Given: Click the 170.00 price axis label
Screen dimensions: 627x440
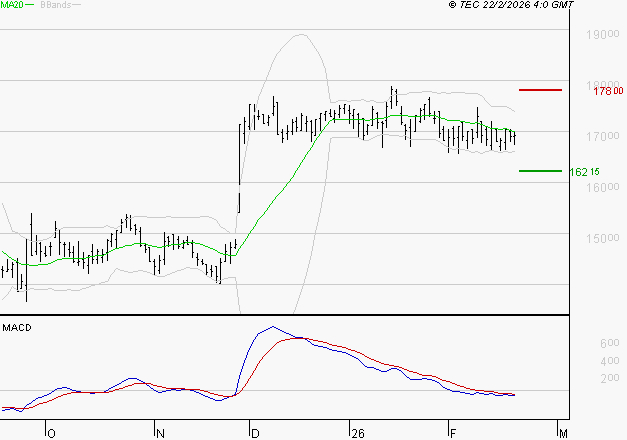Looking at the screenshot, I should click(603, 136).
